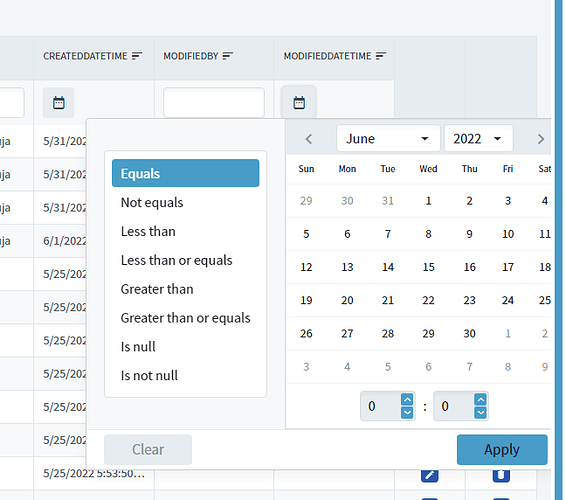Increase the hour value with up arrow

tap(407, 400)
